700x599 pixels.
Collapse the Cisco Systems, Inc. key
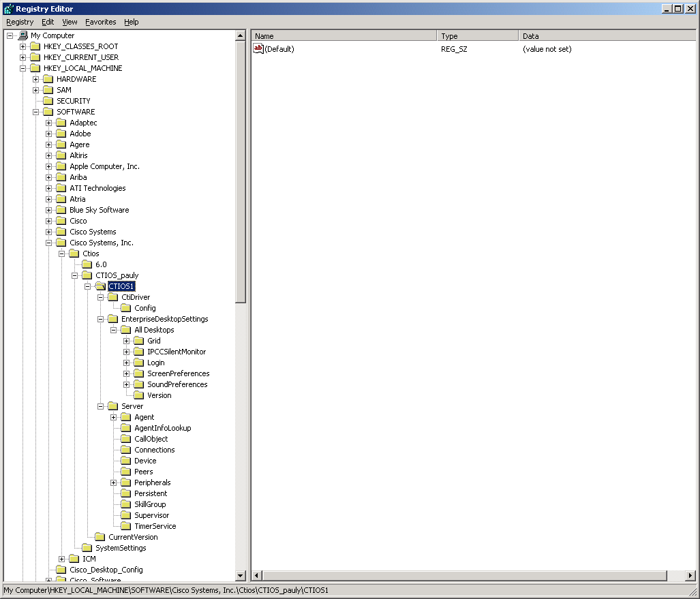[x=48, y=243]
